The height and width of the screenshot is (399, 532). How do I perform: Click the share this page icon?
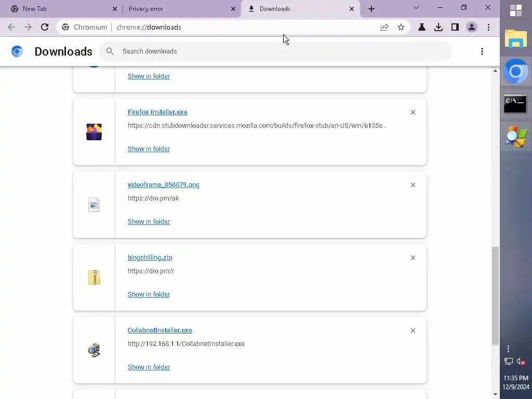pos(384,27)
